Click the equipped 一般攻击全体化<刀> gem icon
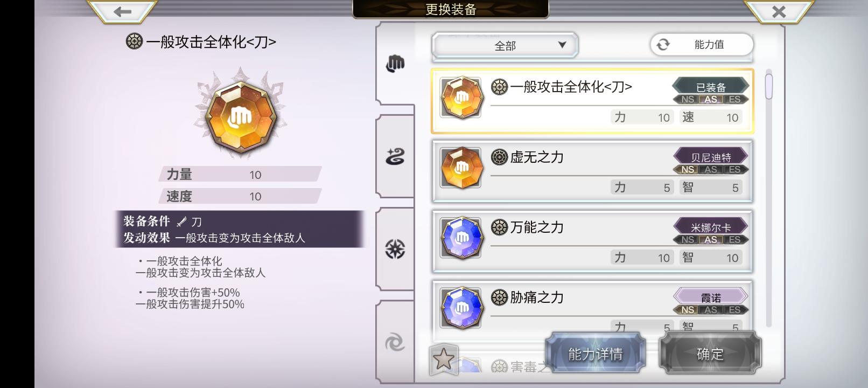 click(x=461, y=98)
